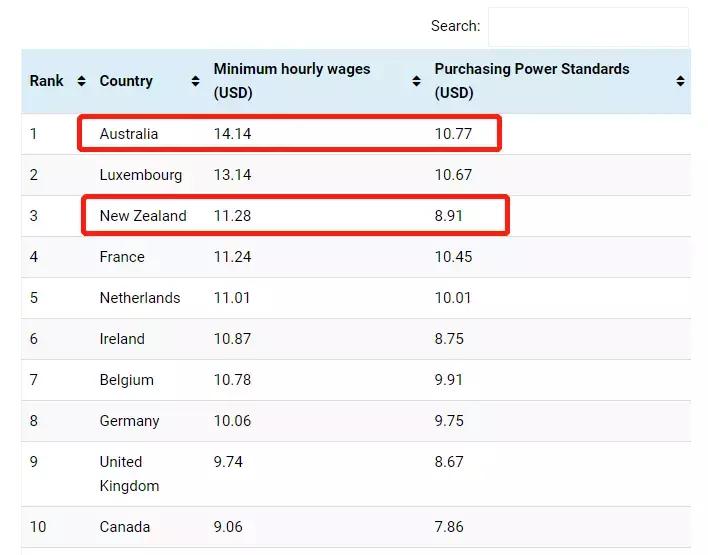The height and width of the screenshot is (555, 708).
Task: Click the France country cell
Action: click(122, 257)
